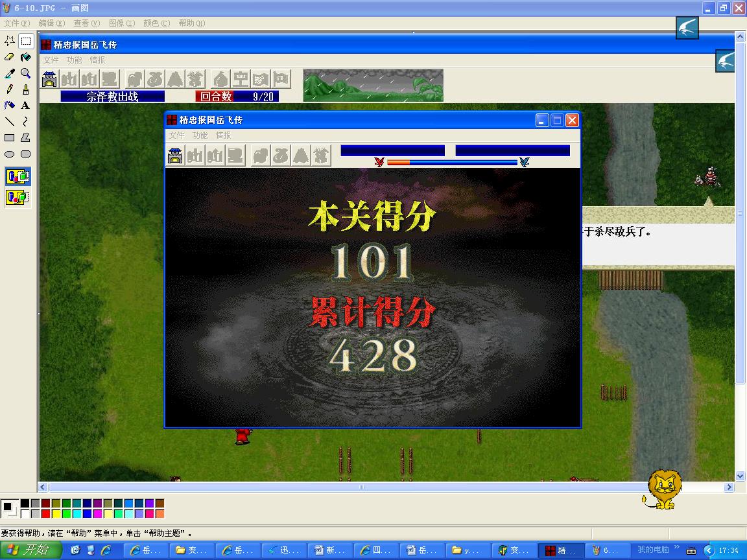Open the 帮助(H) menu
This screenshot has width=747, height=560.
192,23
